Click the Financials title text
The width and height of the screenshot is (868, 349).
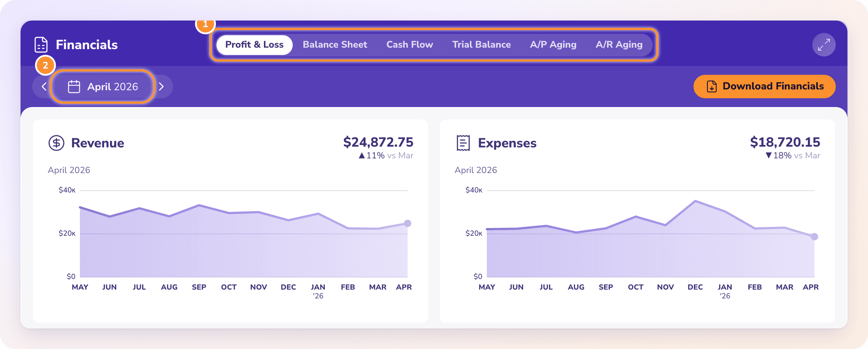[87, 45]
